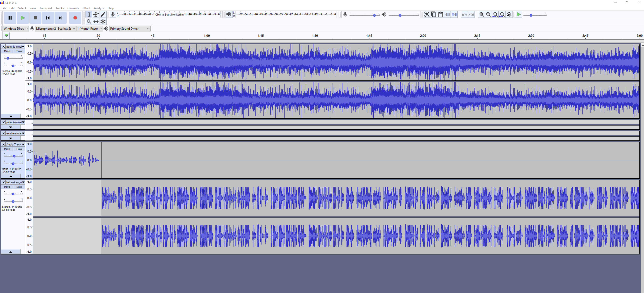Solo the beka-rice-gu track

(x=19, y=187)
